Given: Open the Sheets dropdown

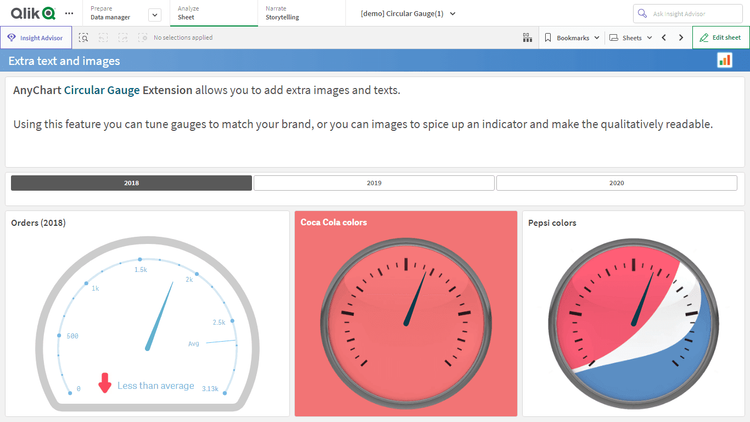Looking at the screenshot, I should point(630,37).
